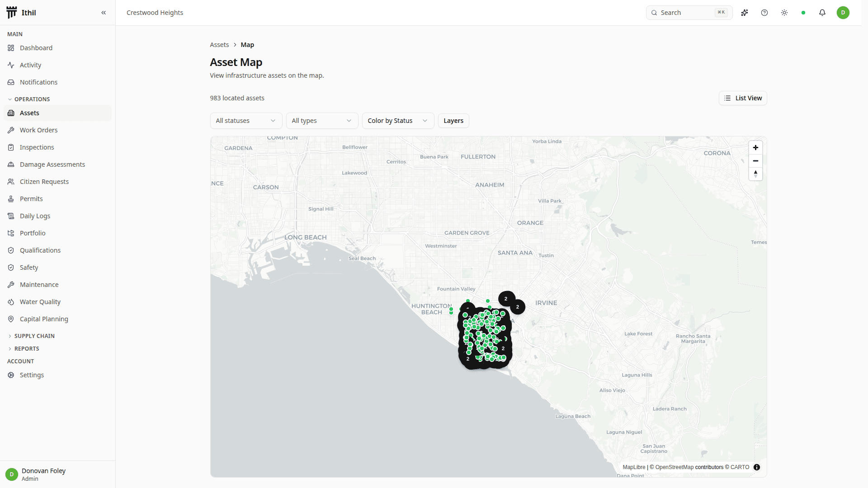
Task: Zoom in on the map
Action: [x=755, y=148]
